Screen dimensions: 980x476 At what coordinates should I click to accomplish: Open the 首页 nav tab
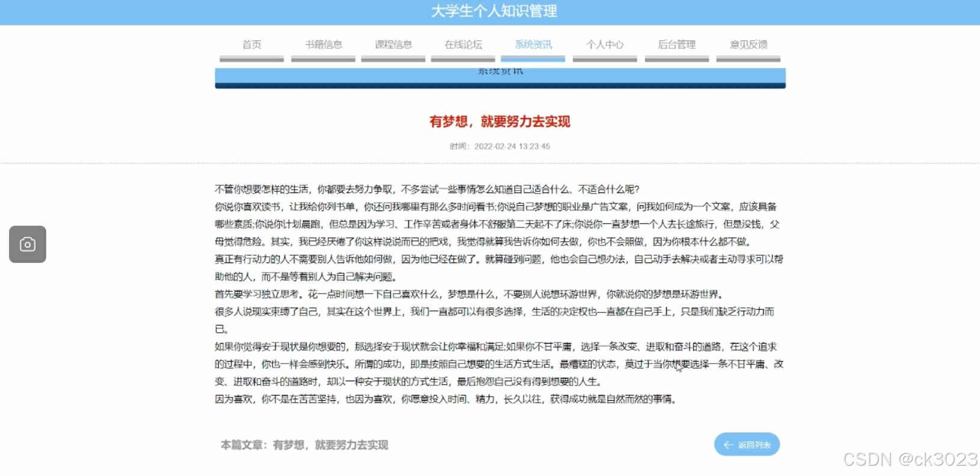click(x=252, y=45)
